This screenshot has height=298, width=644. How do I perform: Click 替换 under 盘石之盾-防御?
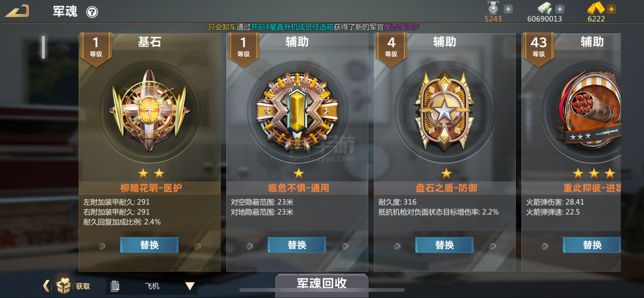(444, 245)
